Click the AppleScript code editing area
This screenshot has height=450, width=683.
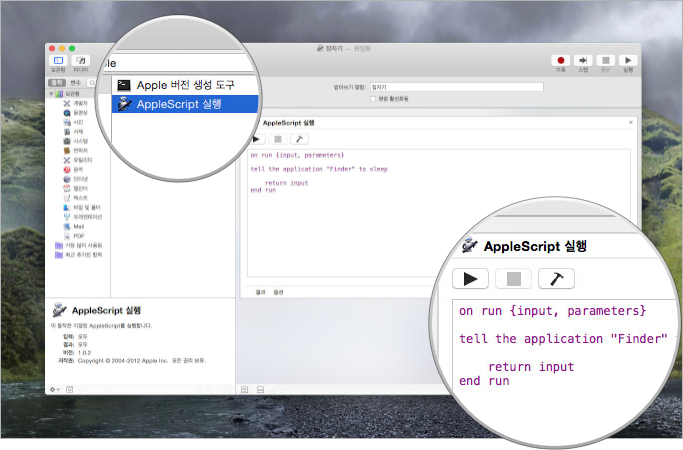439,213
